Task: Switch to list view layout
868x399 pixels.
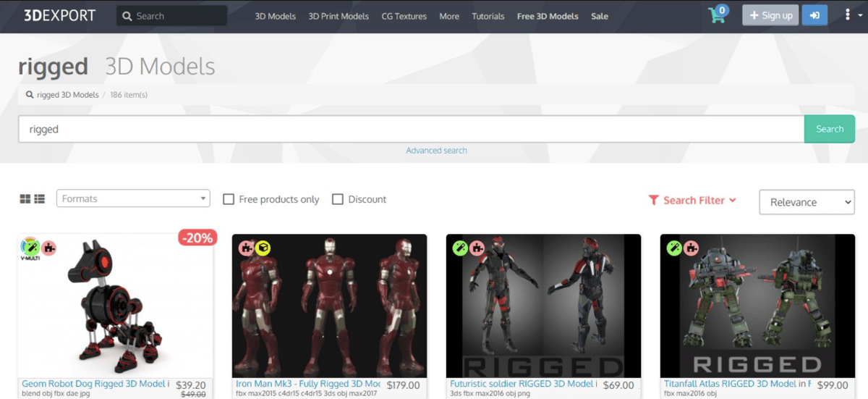Action: coord(40,199)
